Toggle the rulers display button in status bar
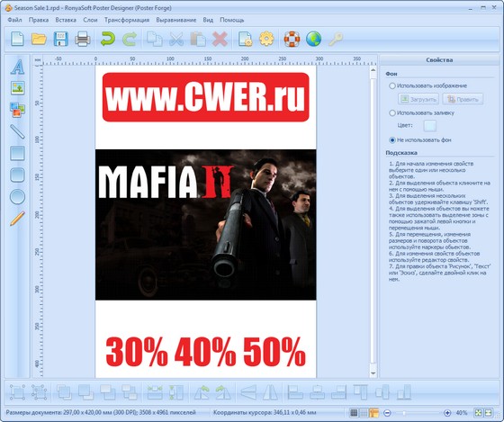Image resolution: width=504 pixels, height=422 pixels. (373, 413)
